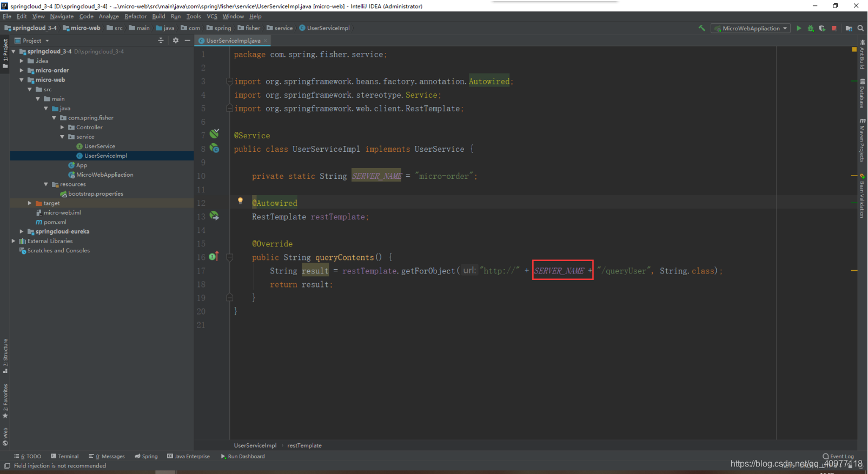
Task: Open the Structure side panel
Action: point(5,356)
